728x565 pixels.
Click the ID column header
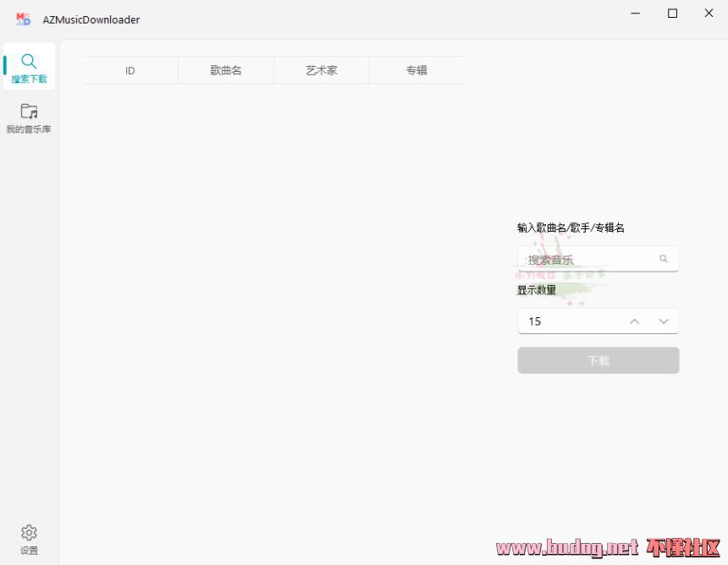pos(130,70)
